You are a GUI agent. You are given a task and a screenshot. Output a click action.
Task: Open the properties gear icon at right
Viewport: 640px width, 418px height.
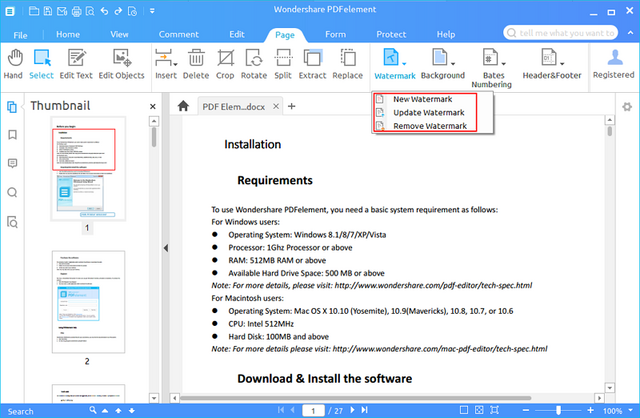[x=627, y=107]
